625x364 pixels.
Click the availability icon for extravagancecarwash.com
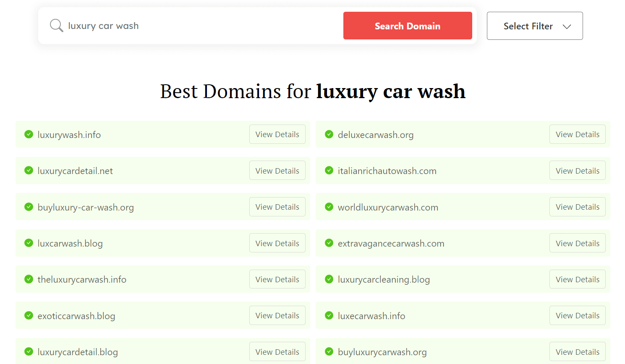(x=329, y=243)
